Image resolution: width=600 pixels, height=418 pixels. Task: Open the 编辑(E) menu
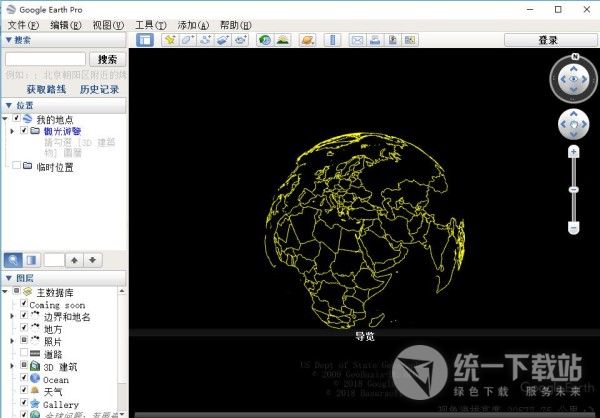(x=66, y=25)
